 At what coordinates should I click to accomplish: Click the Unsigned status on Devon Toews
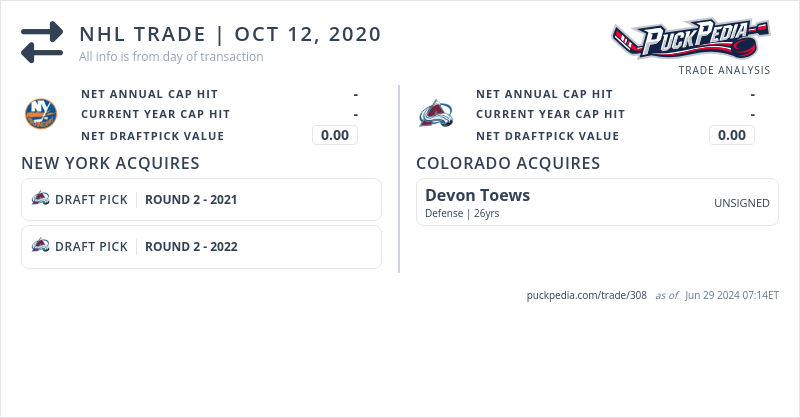[x=741, y=203]
